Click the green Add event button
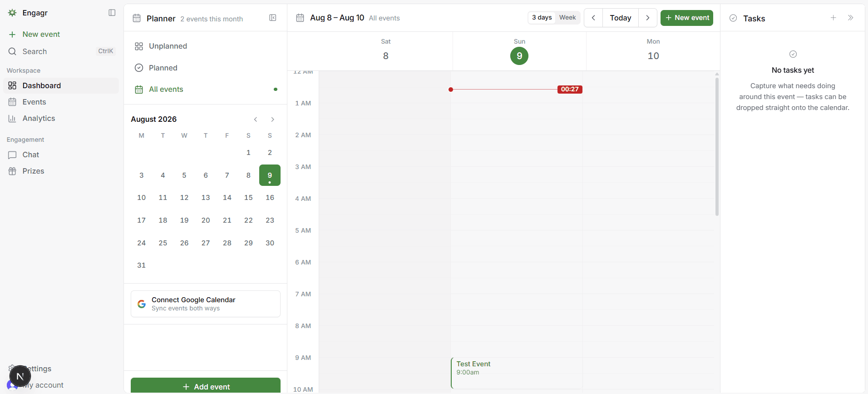The height and width of the screenshot is (394, 868). pos(205,386)
